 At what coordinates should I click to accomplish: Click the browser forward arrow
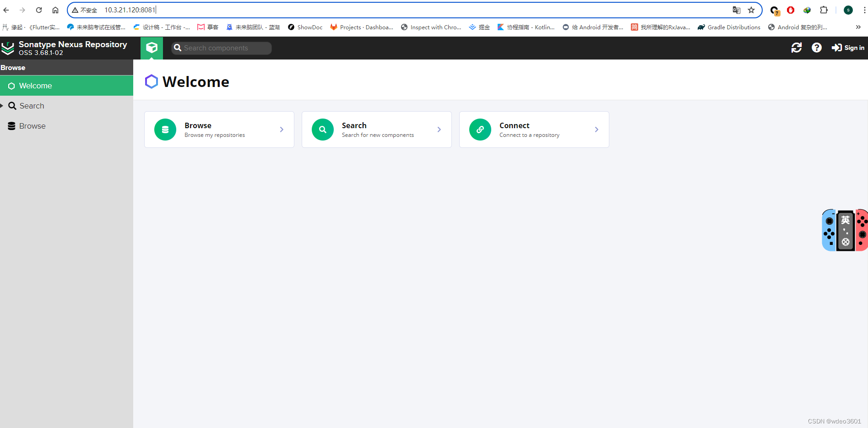tap(22, 10)
